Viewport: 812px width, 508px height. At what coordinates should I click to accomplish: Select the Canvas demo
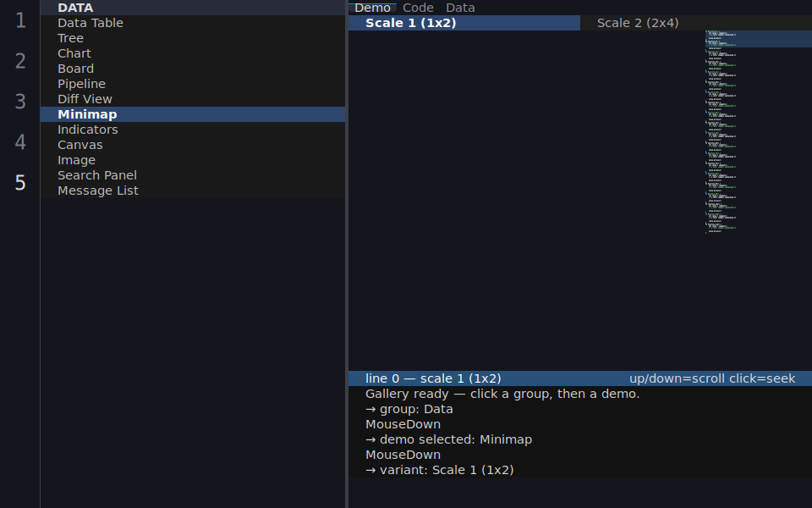(x=193, y=145)
